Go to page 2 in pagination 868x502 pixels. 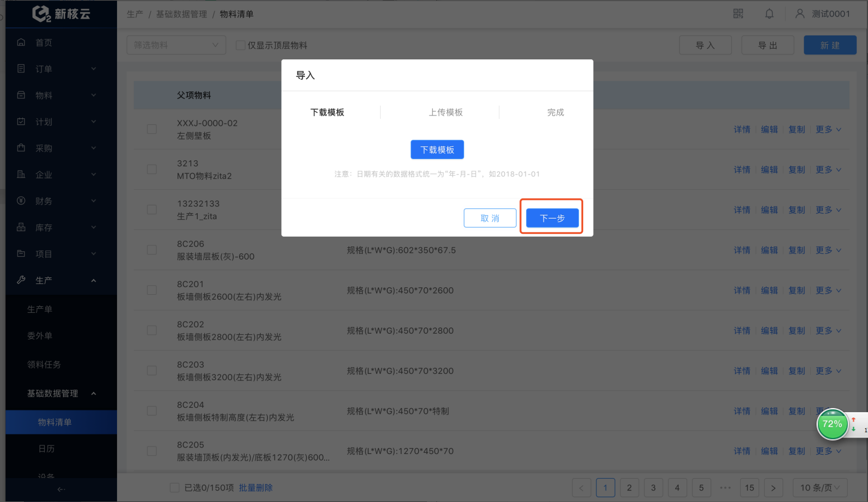(x=629, y=488)
